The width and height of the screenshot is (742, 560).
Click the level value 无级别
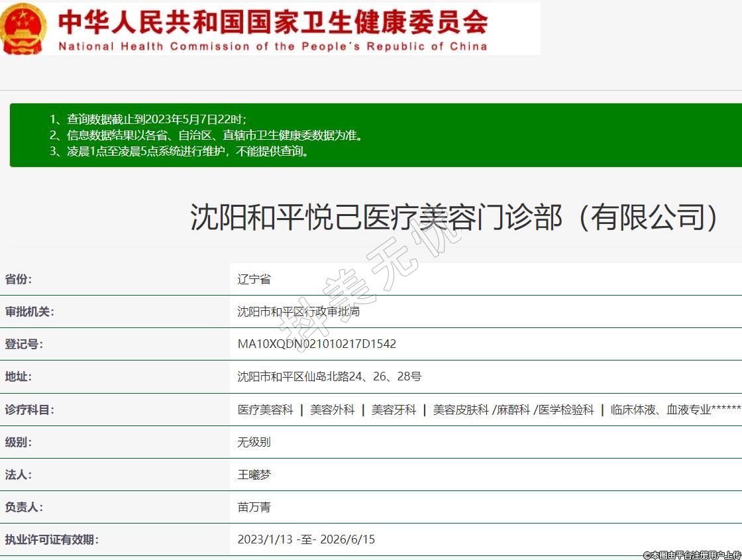254,442
